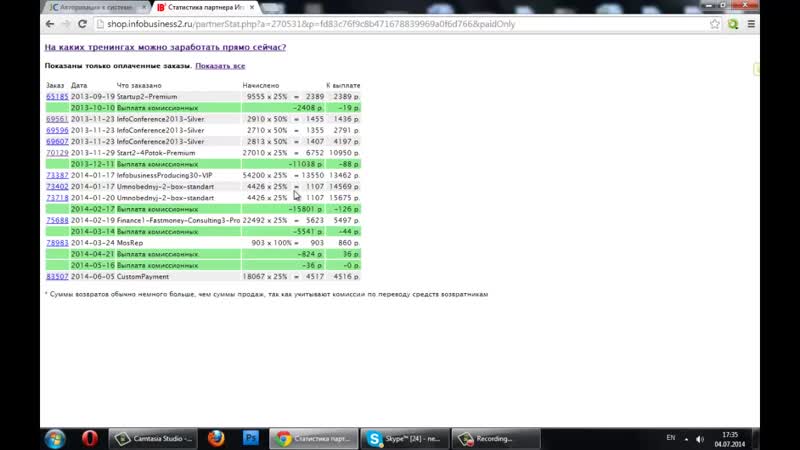The width and height of the screenshot is (800, 450).
Task: Switch to the Chrome Статистика taskbar button
Action: coord(313,438)
